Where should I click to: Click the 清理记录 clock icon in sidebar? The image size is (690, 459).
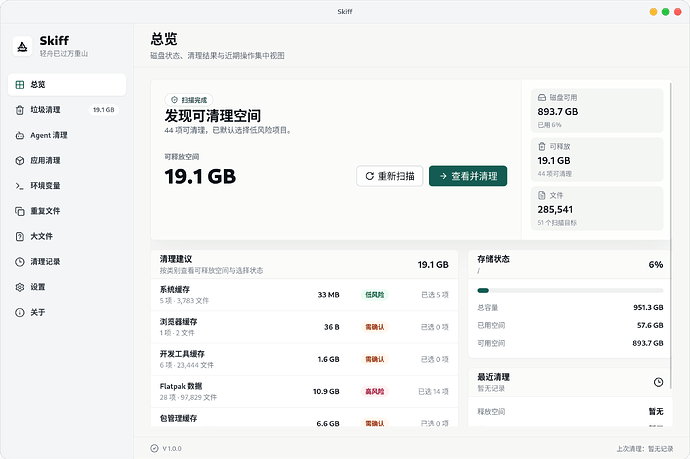click(20, 262)
